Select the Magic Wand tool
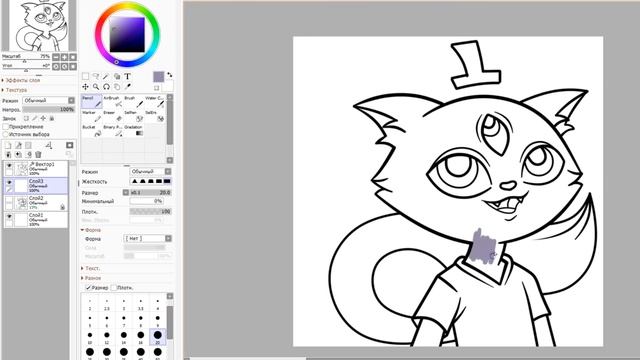Image resolution: width=640 pixels, height=360 pixels. [107, 76]
